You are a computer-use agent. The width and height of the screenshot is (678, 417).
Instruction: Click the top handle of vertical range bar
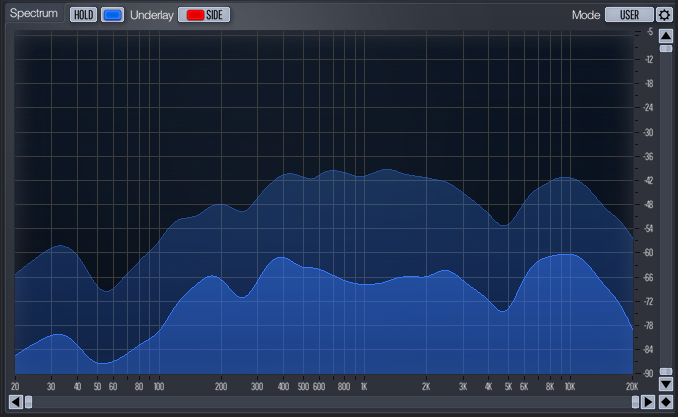(x=666, y=49)
